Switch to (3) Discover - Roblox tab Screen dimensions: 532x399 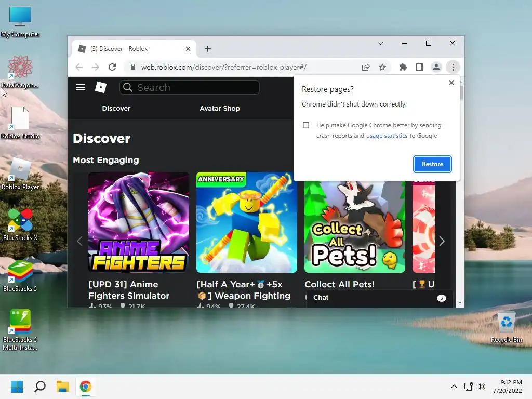135,49
